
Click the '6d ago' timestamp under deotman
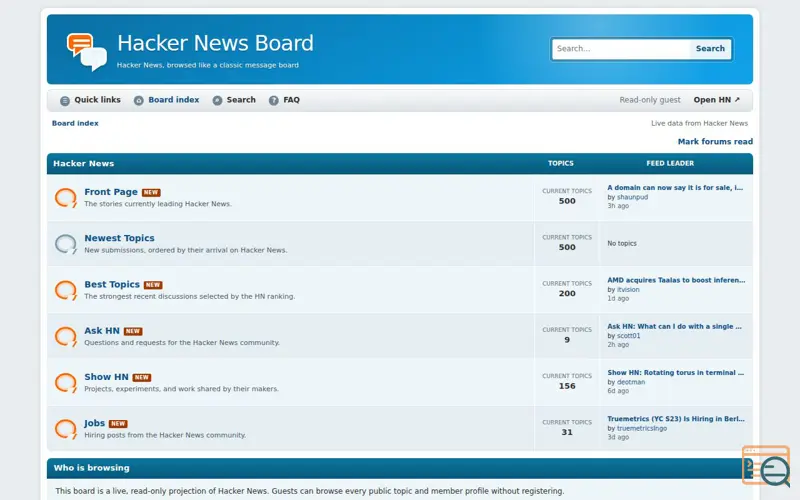(618, 391)
